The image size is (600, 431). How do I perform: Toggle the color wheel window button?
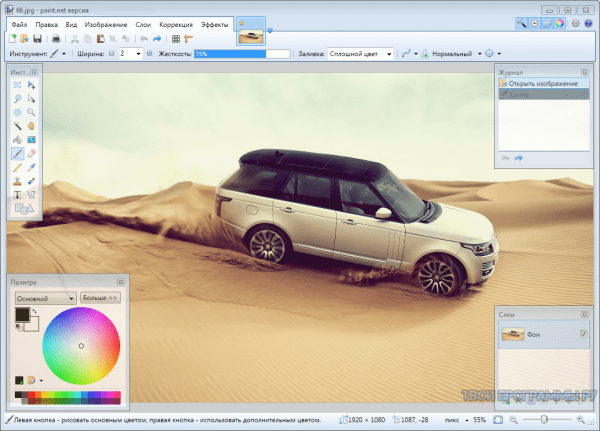coord(559,23)
